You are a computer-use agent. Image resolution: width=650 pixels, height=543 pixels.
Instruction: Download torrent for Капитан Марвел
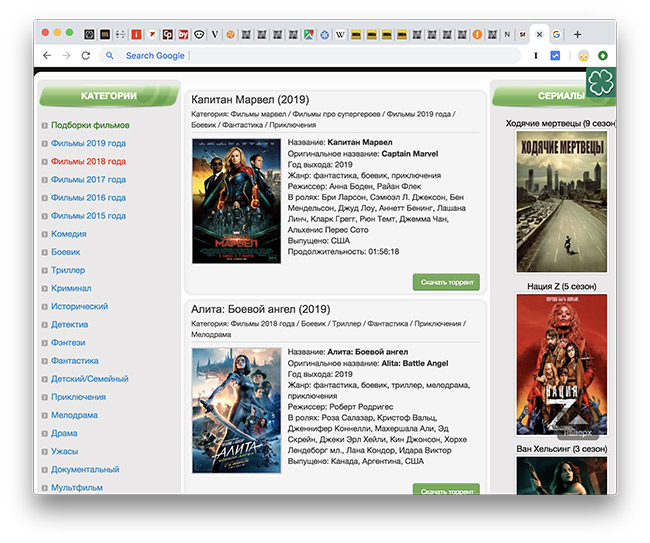[x=446, y=282]
